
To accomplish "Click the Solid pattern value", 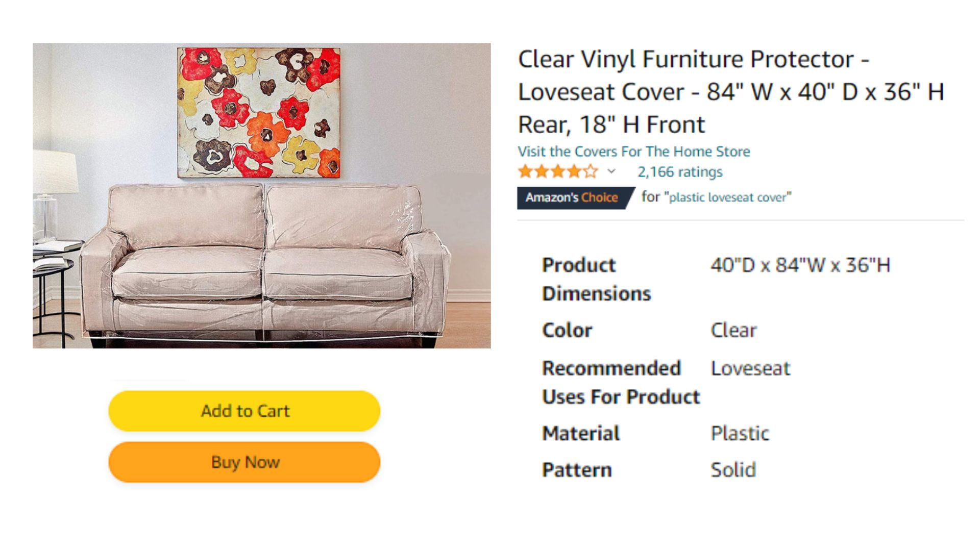I will point(733,470).
